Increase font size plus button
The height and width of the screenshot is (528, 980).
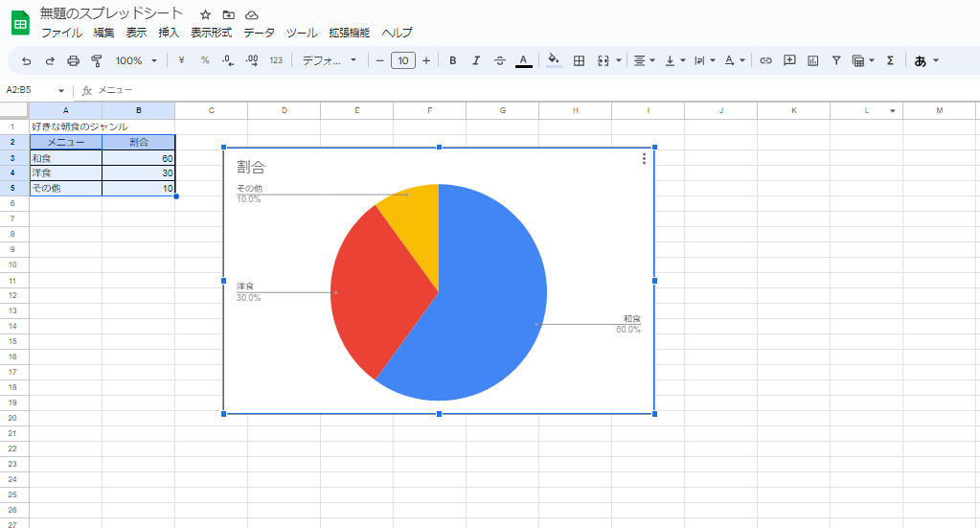[426, 60]
